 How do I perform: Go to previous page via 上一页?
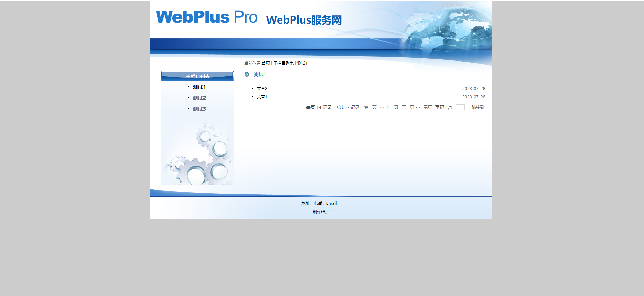pyautogui.click(x=389, y=107)
